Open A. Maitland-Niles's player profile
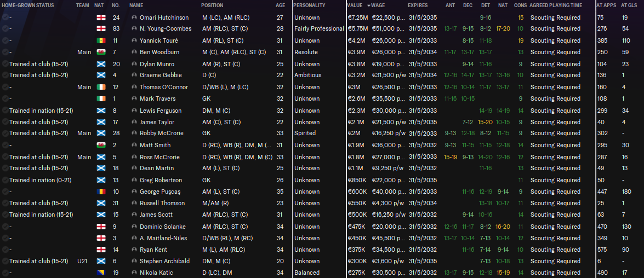 coord(164,238)
